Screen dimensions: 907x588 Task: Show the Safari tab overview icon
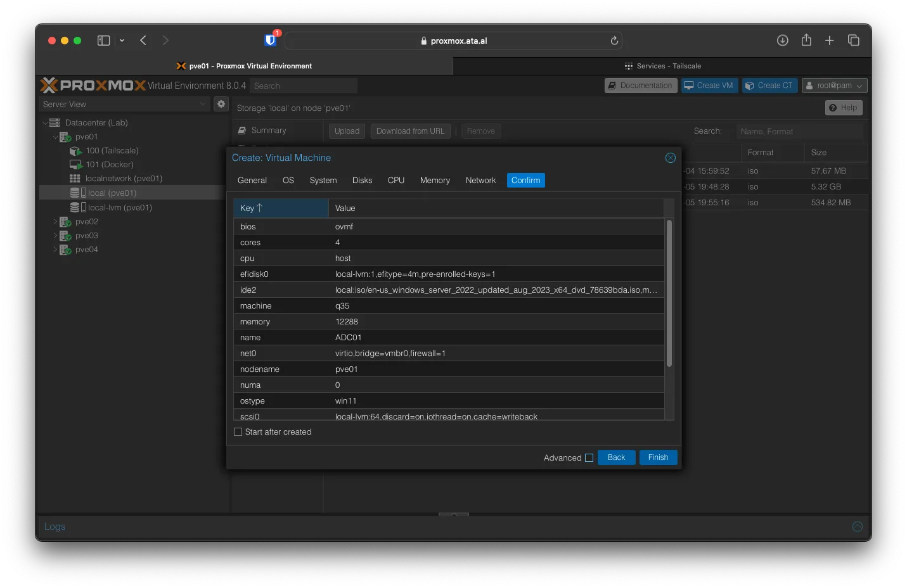(x=854, y=41)
